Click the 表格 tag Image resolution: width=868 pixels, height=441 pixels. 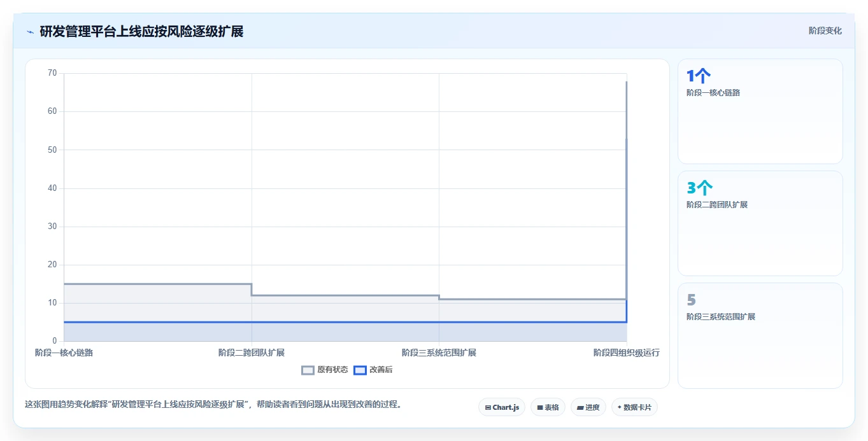click(548, 407)
